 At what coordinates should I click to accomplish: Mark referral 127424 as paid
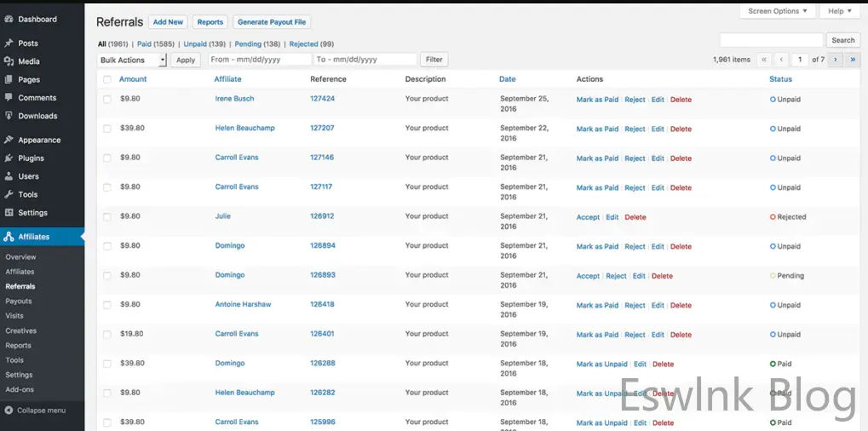coord(597,100)
